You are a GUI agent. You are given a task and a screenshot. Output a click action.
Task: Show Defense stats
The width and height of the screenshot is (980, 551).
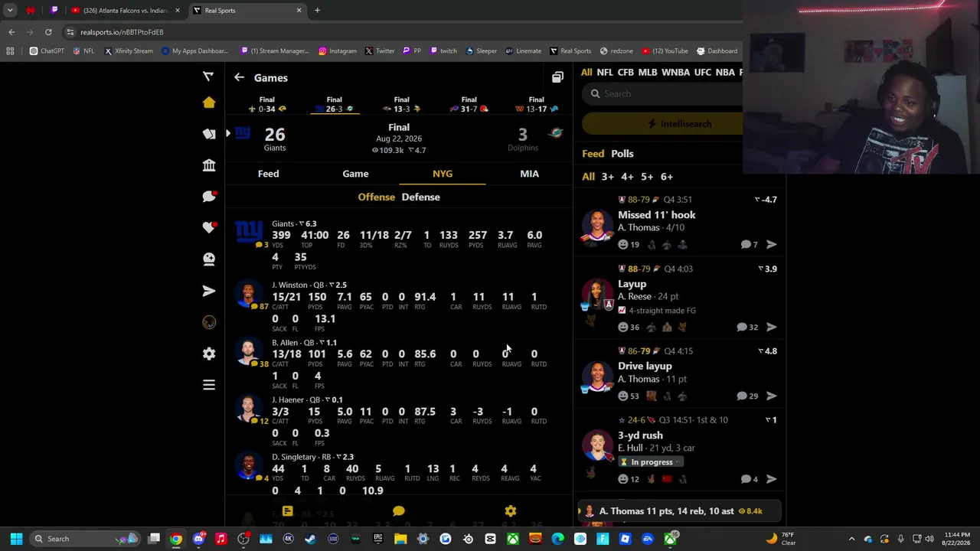421,197
